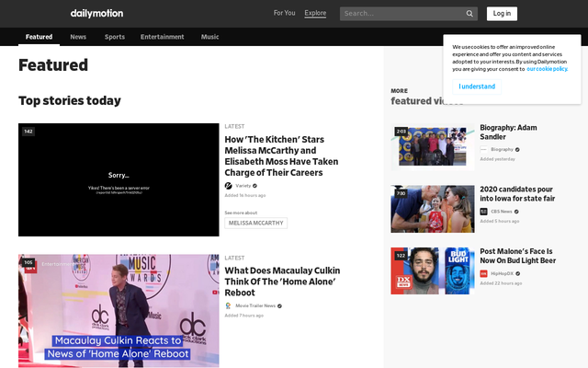Viewport: 588px width, 368px height.
Task: Click the HipHopDX channel name
Action: coord(503,273)
